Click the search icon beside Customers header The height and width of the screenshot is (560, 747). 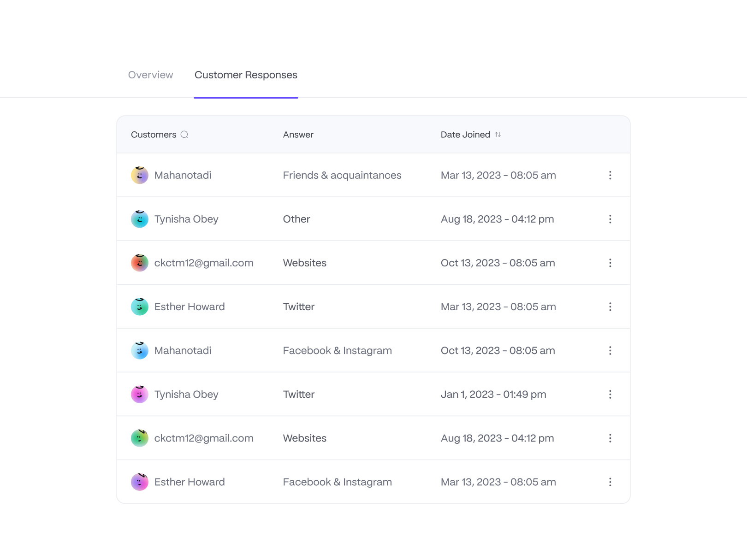coord(185,135)
